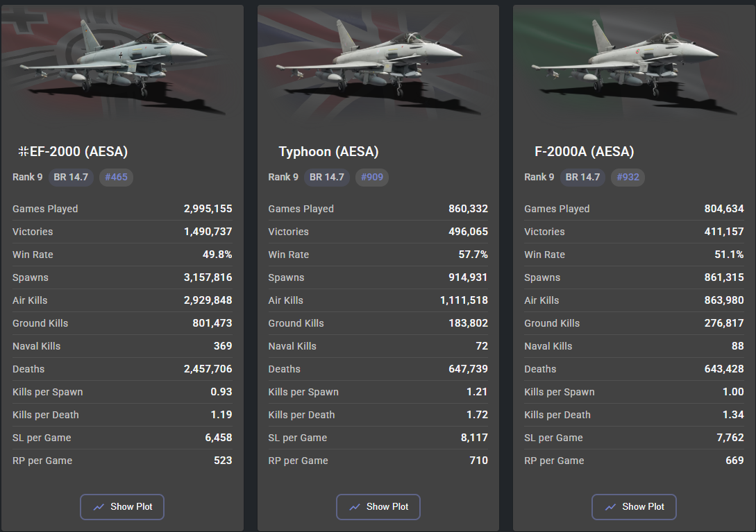Click the #465 ranking badge
This screenshot has height=532, width=756.
[116, 177]
